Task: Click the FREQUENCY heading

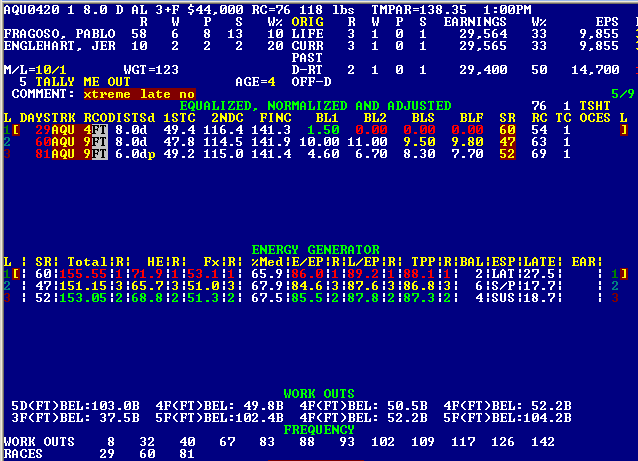Action: pyautogui.click(x=319, y=430)
